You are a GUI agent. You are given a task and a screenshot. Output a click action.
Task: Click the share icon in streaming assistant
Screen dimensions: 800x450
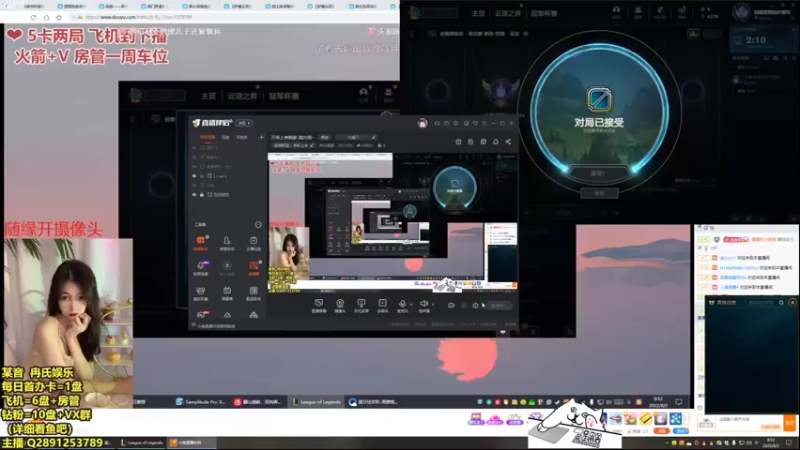pos(508,141)
